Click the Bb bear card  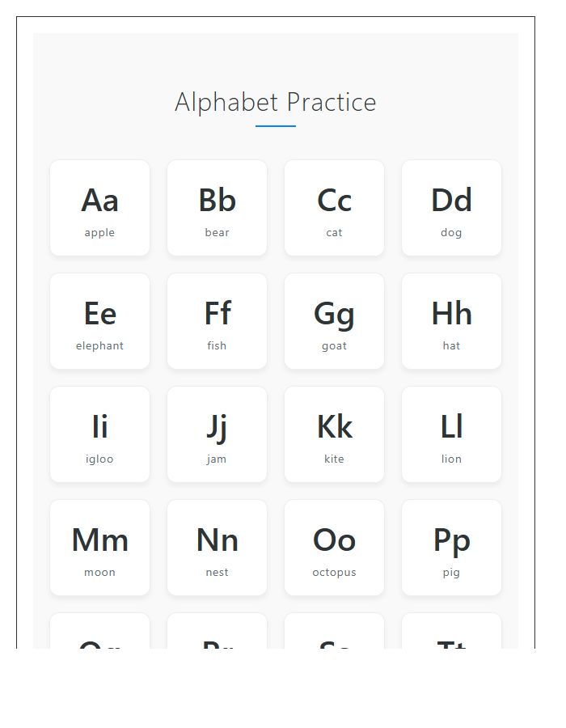(x=217, y=208)
